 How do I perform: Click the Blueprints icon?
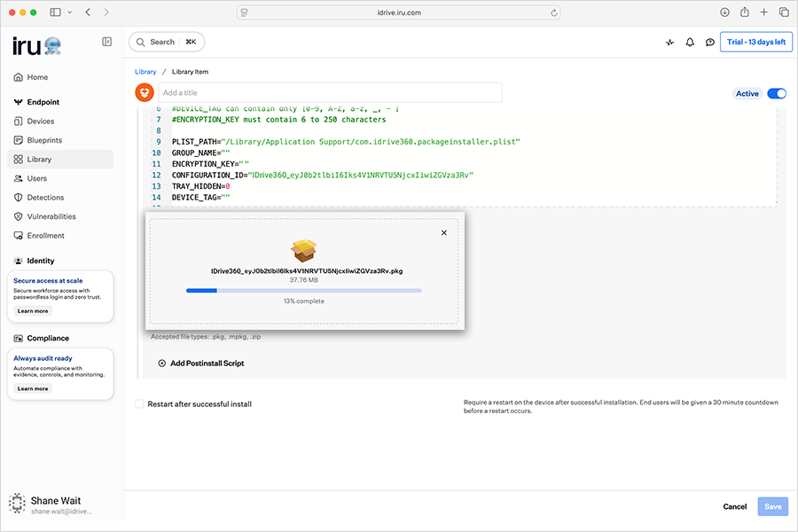click(19, 140)
